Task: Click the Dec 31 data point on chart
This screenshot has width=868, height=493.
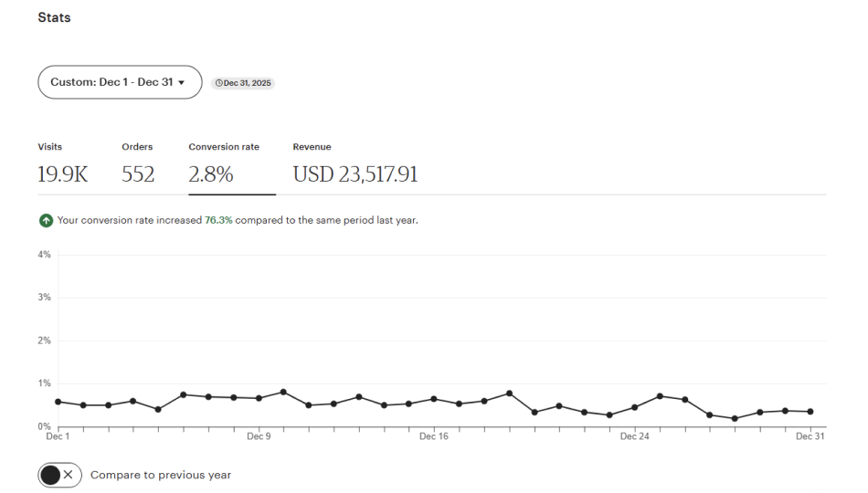Action: (x=810, y=412)
